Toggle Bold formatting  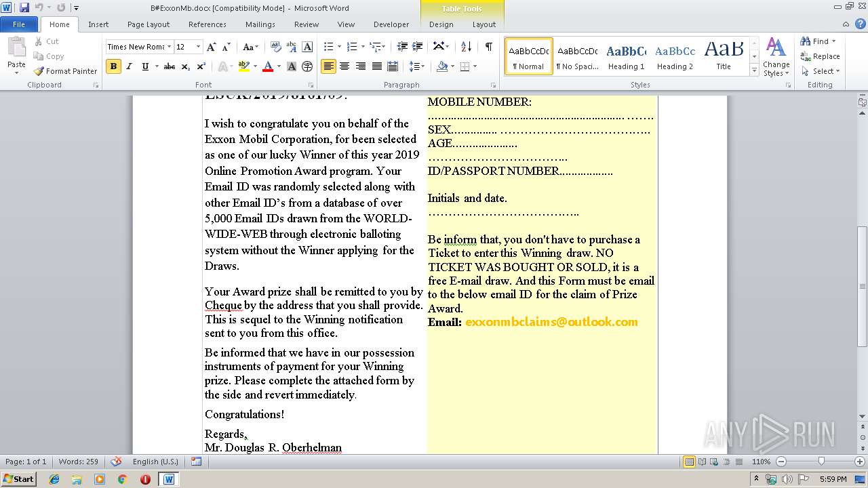click(x=113, y=66)
